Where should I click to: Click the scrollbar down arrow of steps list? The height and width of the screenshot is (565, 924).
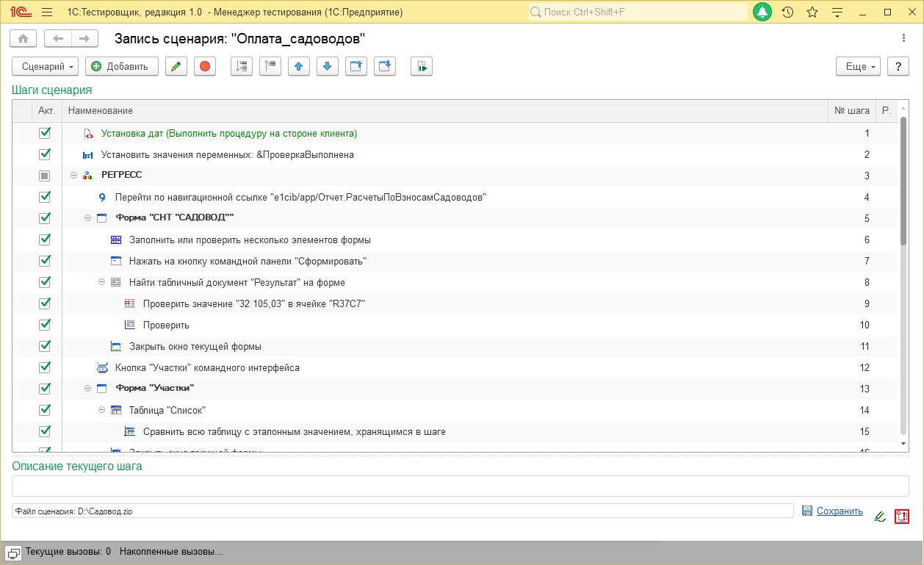(x=903, y=445)
